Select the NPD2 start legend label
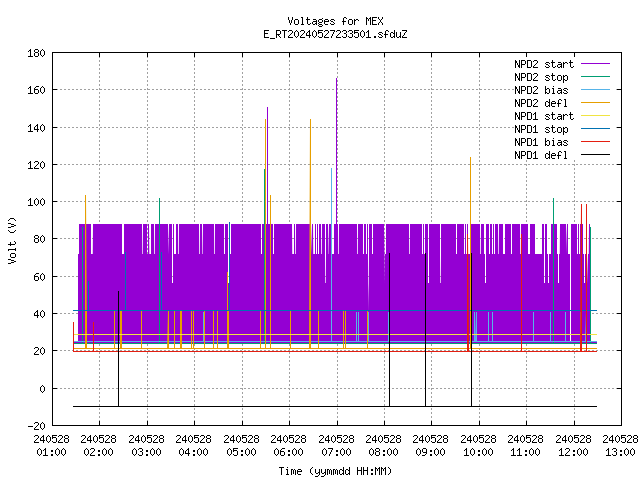This screenshot has height=480, width=640. tap(544, 64)
